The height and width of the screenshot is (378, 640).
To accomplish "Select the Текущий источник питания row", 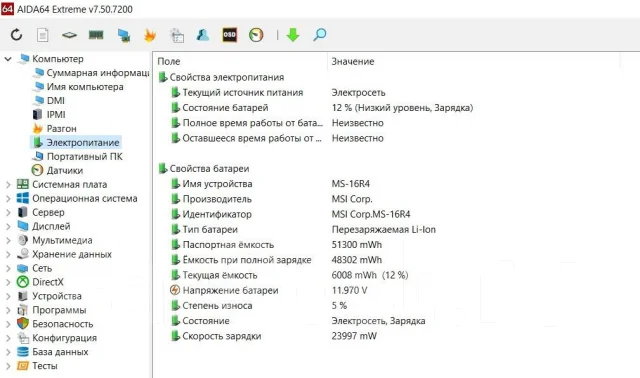I will 242,93.
